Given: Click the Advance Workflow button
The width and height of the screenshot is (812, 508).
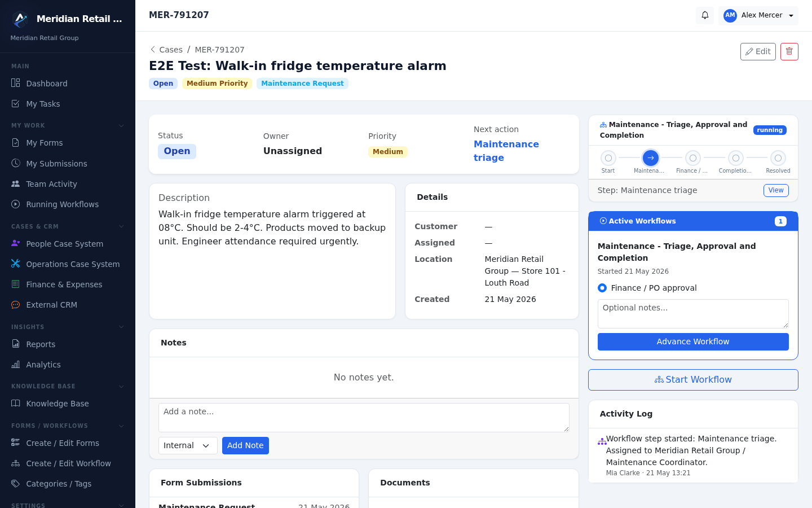Looking at the screenshot, I should click(693, 341).
